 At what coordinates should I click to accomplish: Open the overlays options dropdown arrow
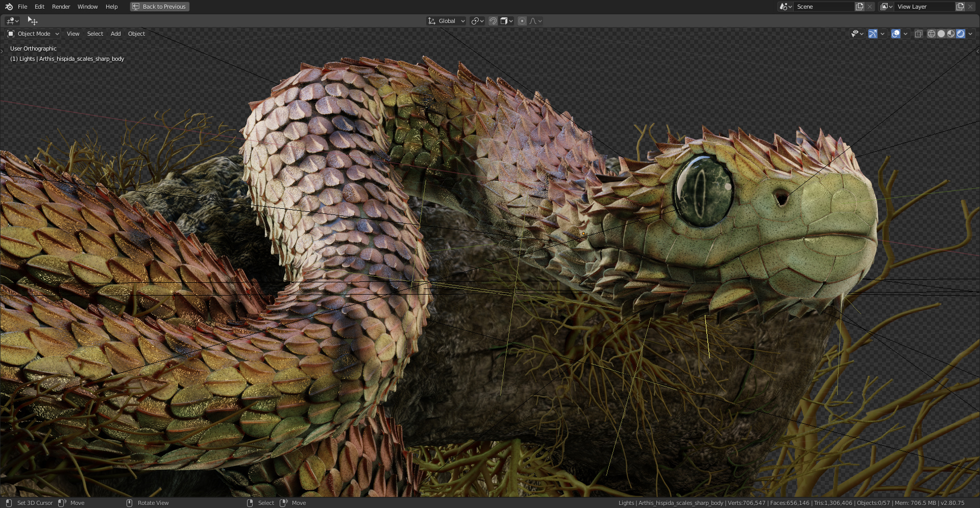click(x=905, y=34)
